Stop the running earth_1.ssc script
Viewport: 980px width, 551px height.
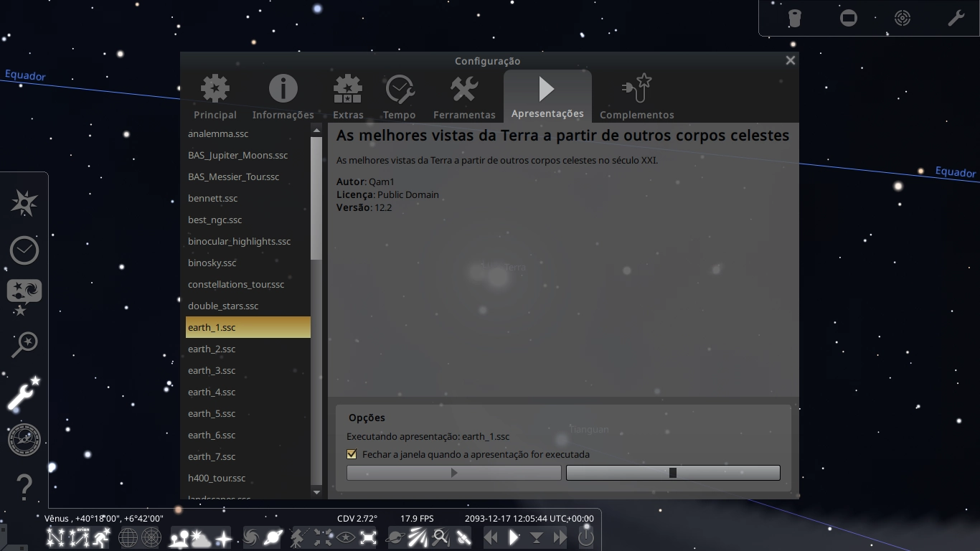pos(672,473)
